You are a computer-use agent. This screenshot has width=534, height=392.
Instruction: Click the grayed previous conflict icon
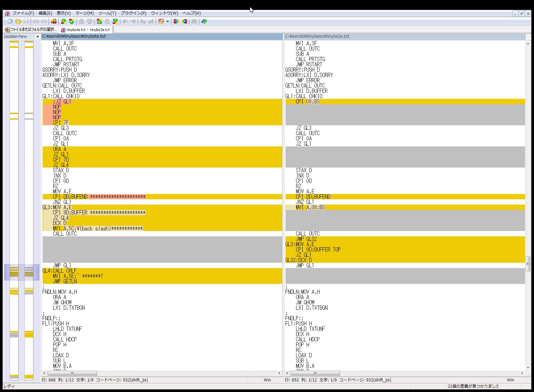89,21
